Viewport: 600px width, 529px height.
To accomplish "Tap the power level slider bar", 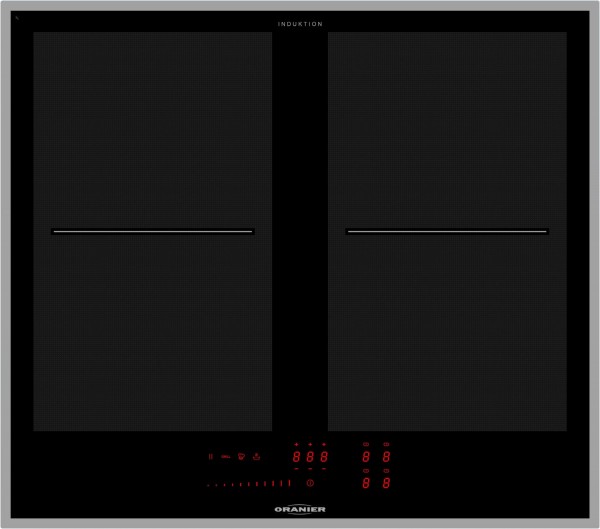I will [x=249, y=484].
